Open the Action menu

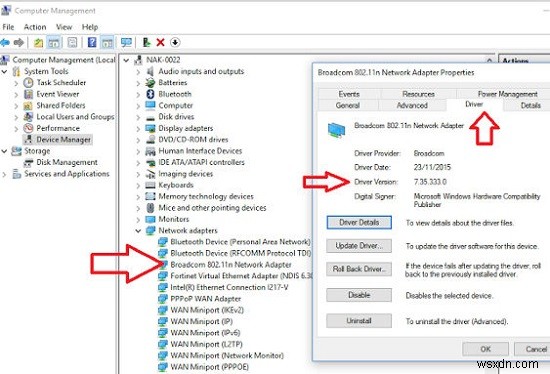click(35, 27)
